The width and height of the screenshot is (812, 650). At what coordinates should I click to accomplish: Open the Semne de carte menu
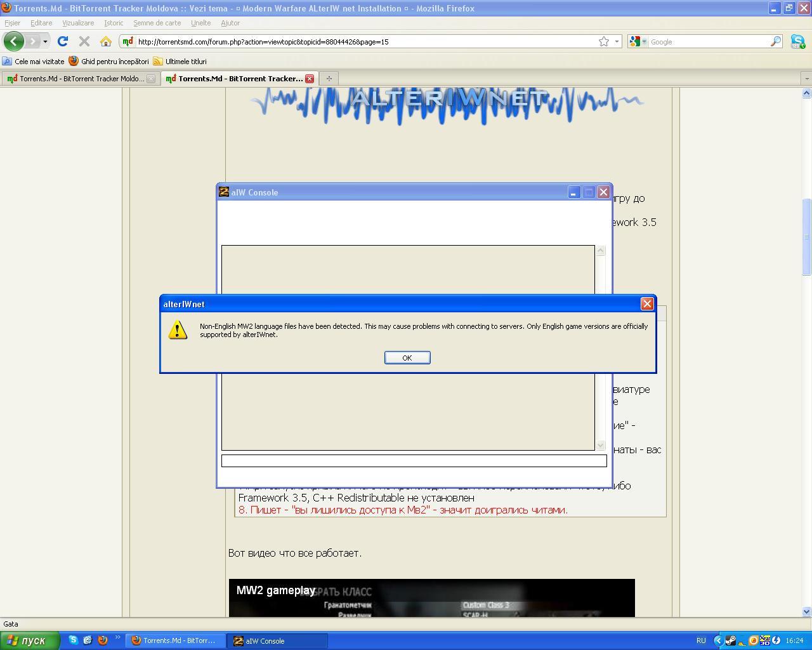click(x=157, y=23)
